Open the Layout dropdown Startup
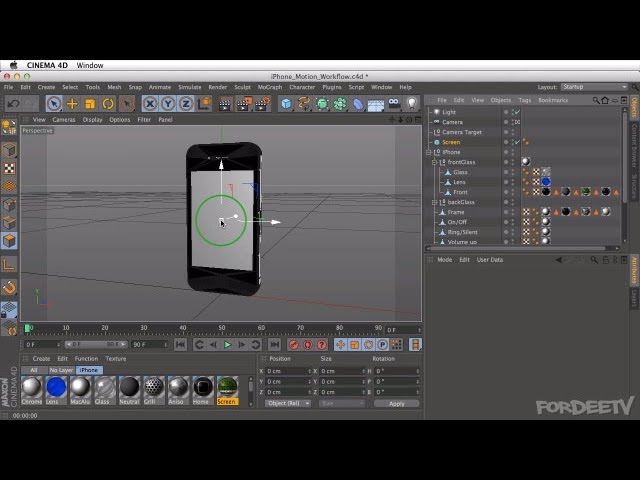Screen dimensions: 640x480 point(594,87)
